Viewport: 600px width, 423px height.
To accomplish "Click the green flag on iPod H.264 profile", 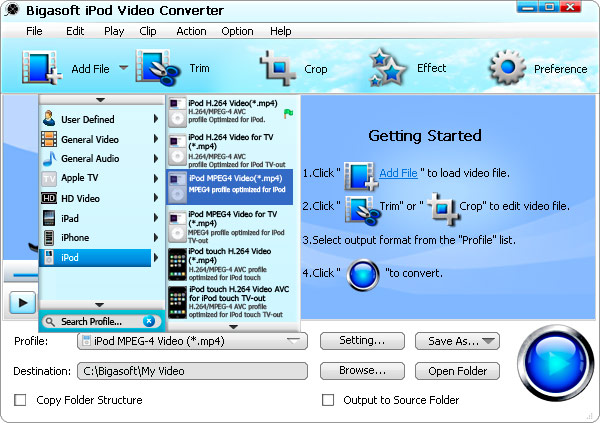I will coord(289,113).
